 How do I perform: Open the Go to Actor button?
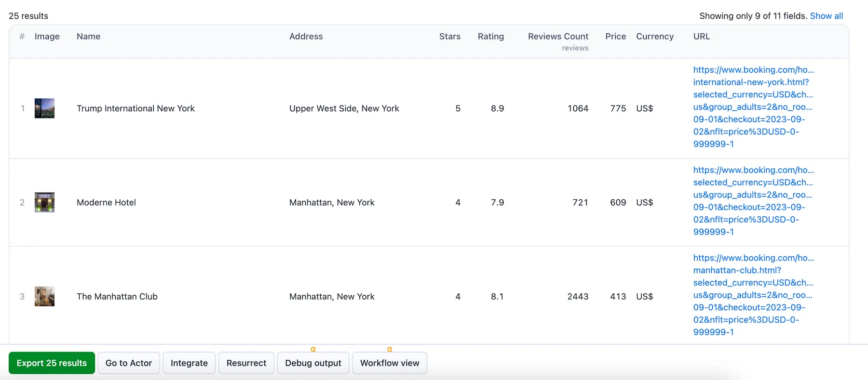tap(129, 363)
